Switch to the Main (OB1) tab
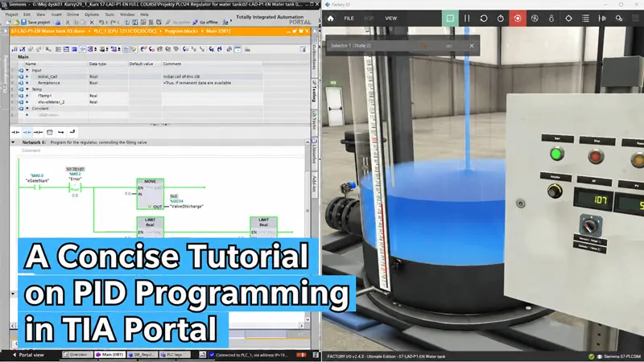The image size is (644, 362). (x=109, y=355)
